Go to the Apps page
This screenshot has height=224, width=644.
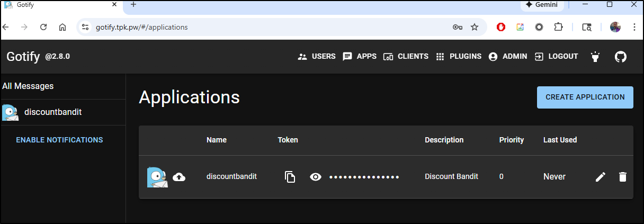(x=360, y=57)
